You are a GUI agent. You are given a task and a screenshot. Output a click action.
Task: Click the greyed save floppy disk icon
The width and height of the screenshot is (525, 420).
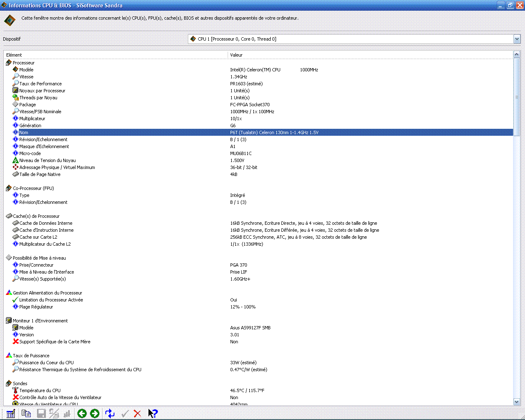(x=41, y=413)
